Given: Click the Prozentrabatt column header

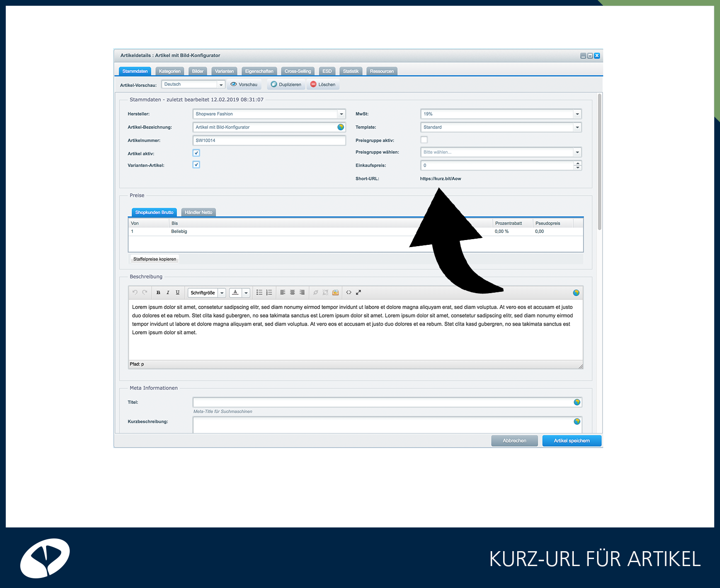Looking at the screenshot, I should click(x=512, y=223).
